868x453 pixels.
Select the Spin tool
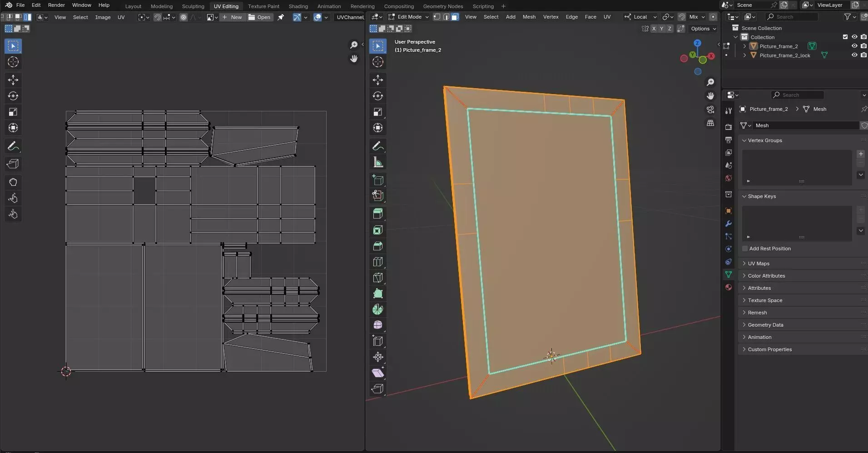(x=378, y=309)
